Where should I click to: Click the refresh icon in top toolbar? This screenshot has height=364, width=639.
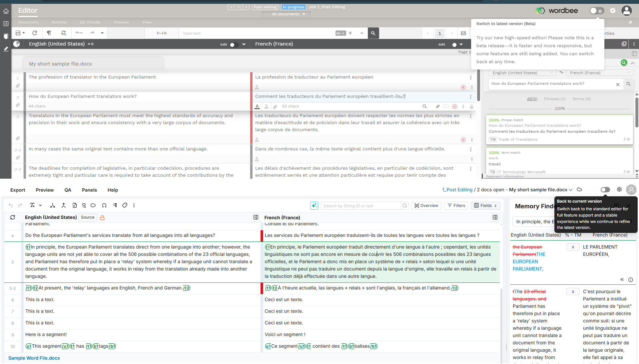coord(35,33)
